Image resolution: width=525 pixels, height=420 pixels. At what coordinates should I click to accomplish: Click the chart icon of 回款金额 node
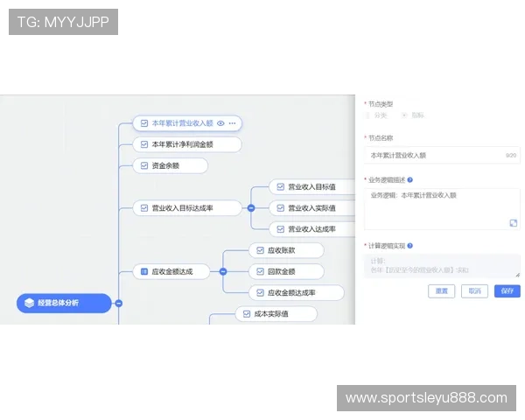point(260,271)
